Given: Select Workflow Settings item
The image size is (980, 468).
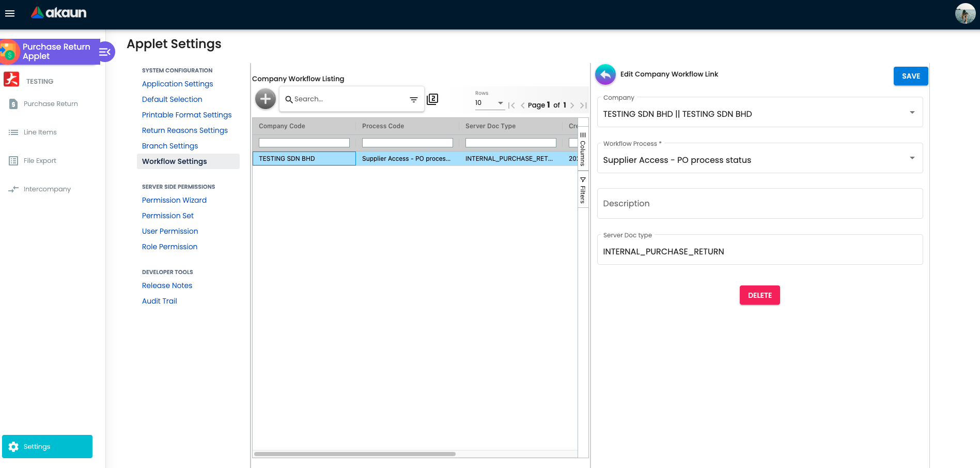Looking at the screenshot, I should pos(188,161).
